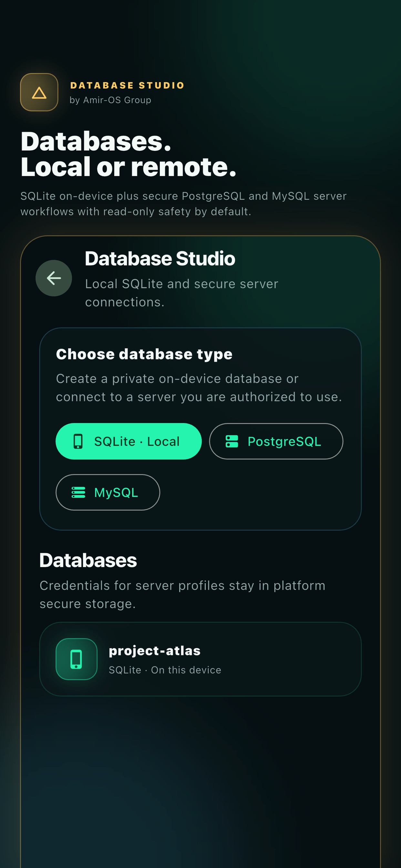Select the SQLite · Local database type
This screenshot has height=868, width=401.
(x=129, y=441)
